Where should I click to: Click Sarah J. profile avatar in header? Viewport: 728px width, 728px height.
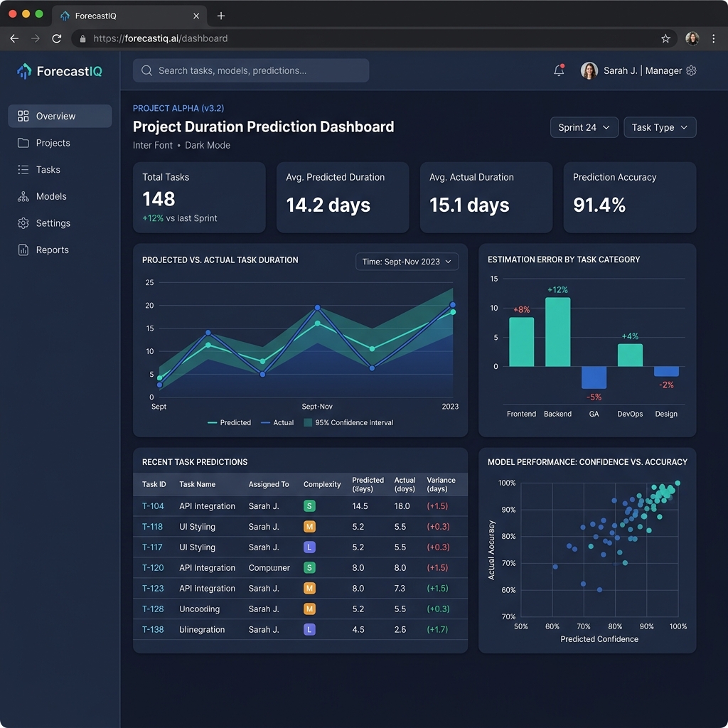pos(589,70)
